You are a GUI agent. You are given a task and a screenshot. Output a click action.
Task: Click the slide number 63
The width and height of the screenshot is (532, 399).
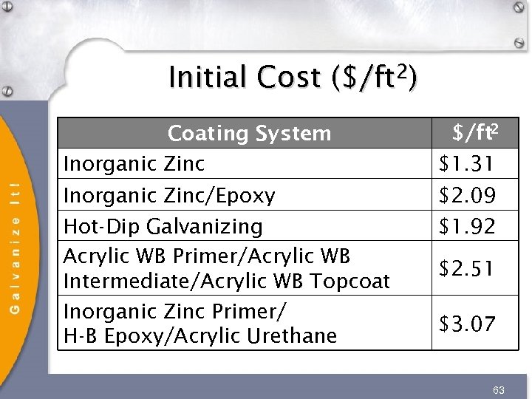pyautogui.click(x=499, y=389)
